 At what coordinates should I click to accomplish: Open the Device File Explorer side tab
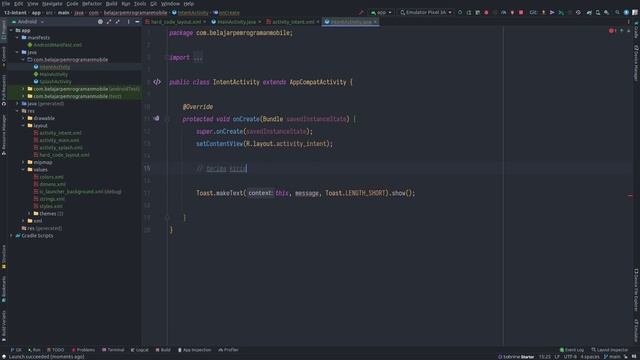[636, 290]
